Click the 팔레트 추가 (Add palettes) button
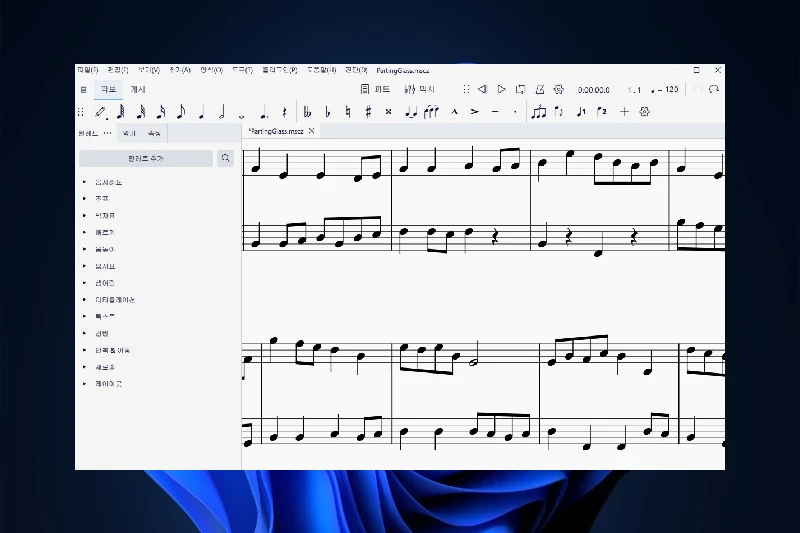 point(146,158)
